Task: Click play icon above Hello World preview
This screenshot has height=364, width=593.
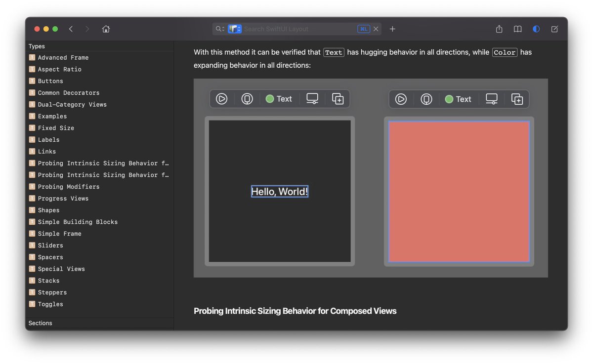Action: 221,99
